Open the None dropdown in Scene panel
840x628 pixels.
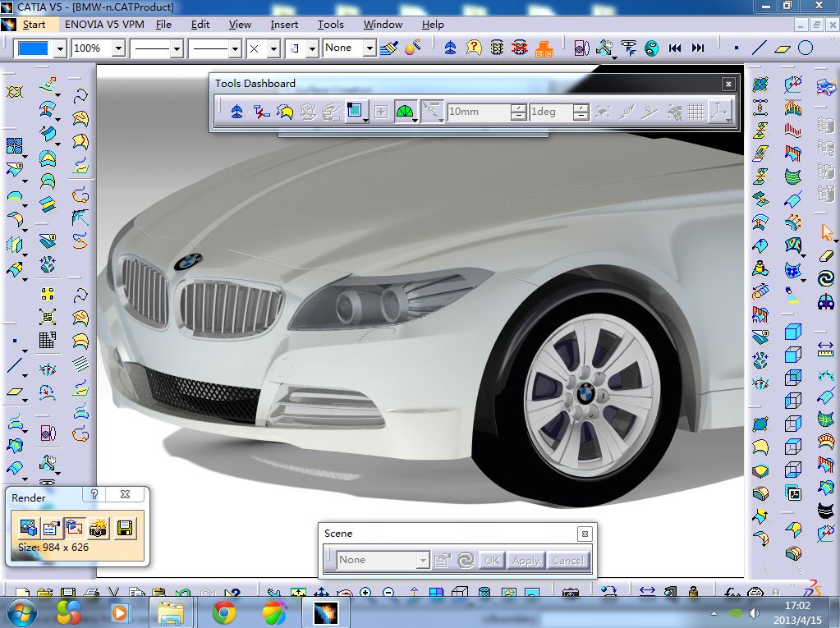(x=423, y=561)
